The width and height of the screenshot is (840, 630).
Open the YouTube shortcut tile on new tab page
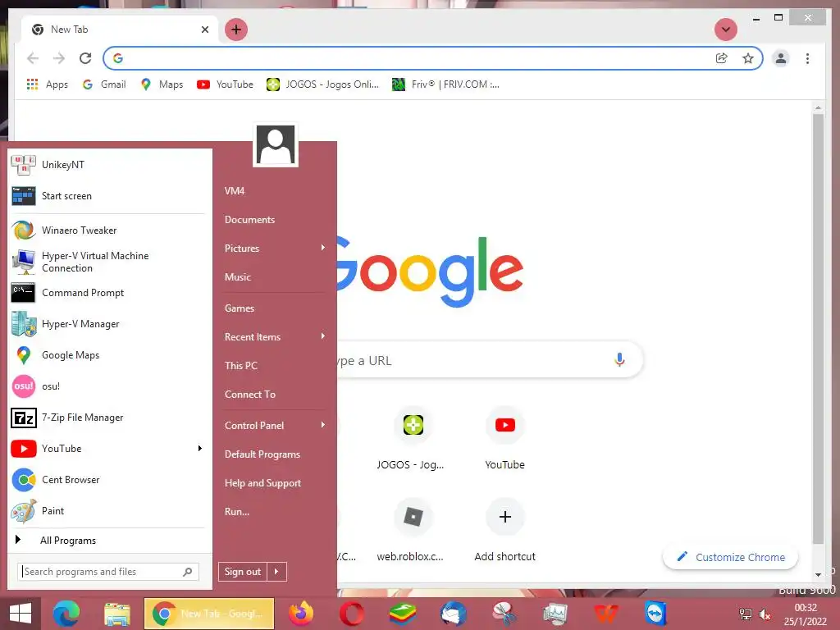point(504,438)
